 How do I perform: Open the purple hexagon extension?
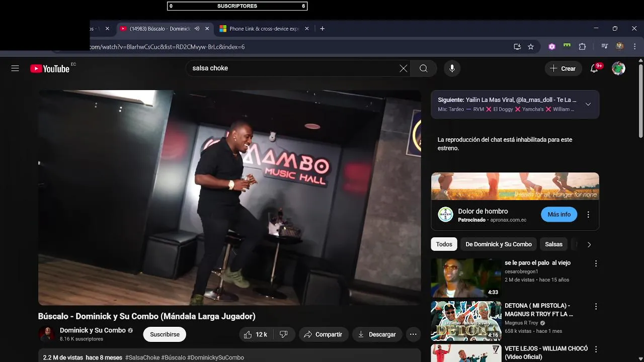pos(552,47)
